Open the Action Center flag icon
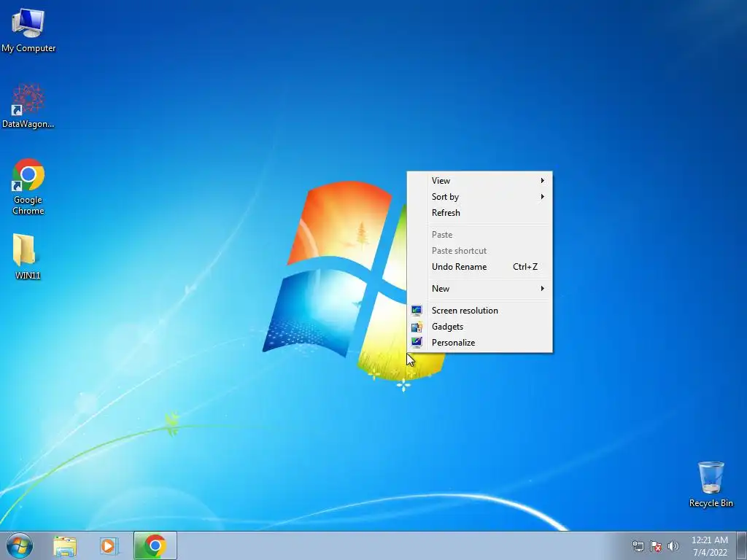 click(656, 546)
